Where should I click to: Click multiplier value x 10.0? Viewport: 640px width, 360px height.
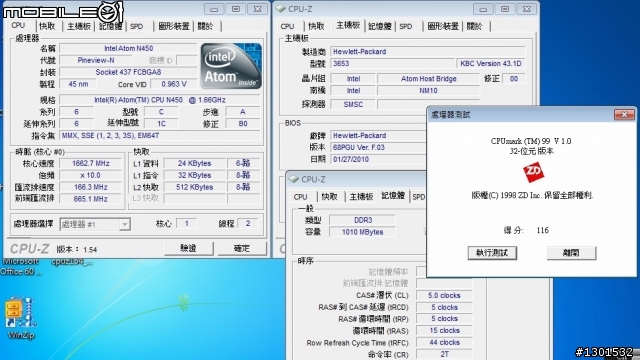(x=91, y=175)
